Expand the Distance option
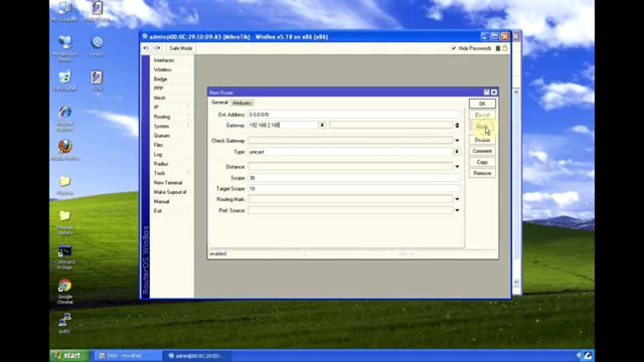Viewport: 644px width, 362px height. (x=457, y=167)
